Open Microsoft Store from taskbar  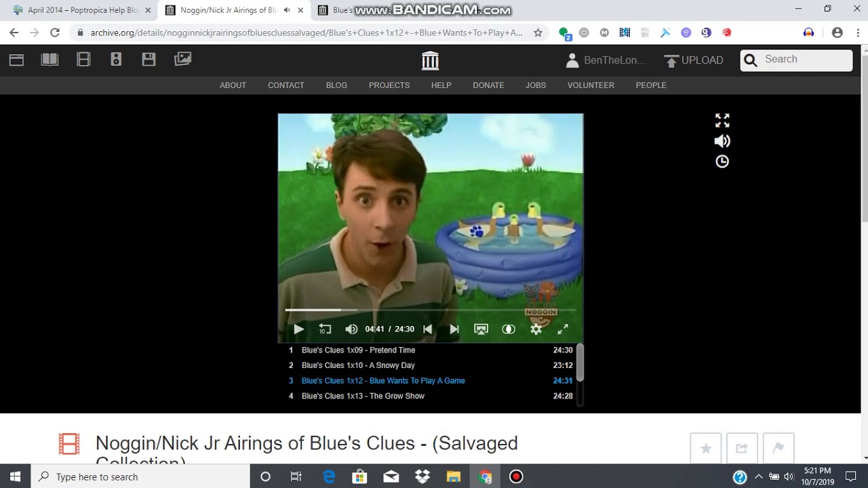[x=360, y=476]
